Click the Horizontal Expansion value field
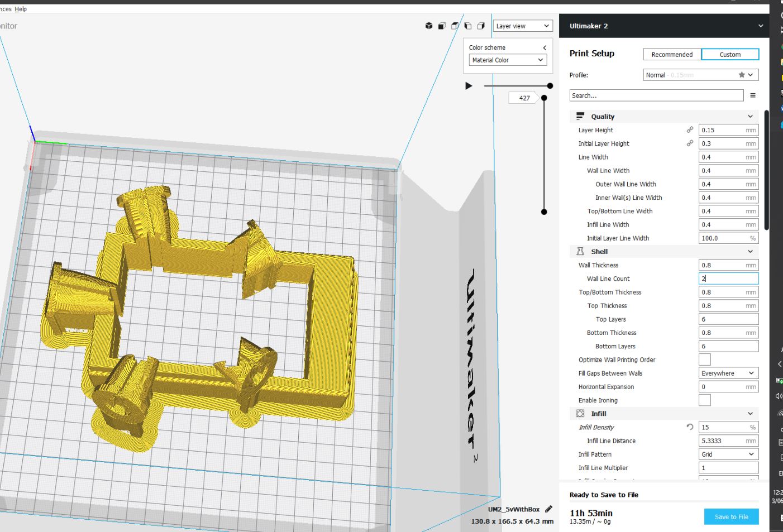 click(728, 387)
